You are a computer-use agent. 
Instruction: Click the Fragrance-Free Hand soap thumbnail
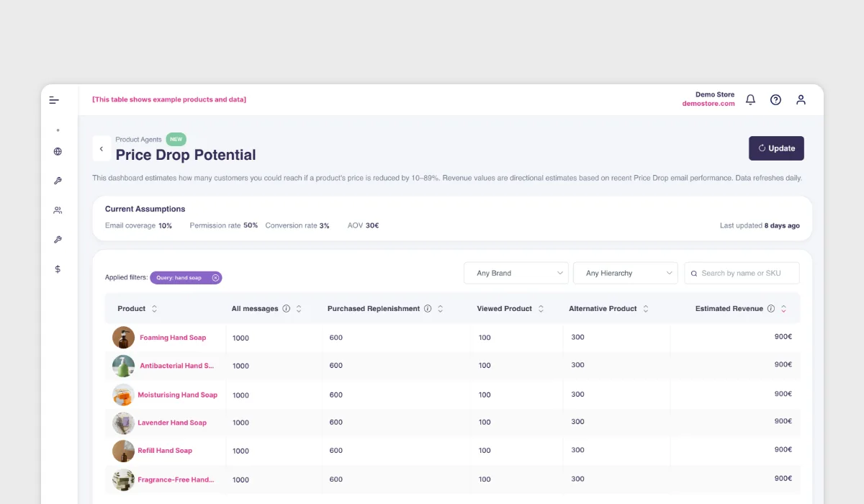pos(124,480)
